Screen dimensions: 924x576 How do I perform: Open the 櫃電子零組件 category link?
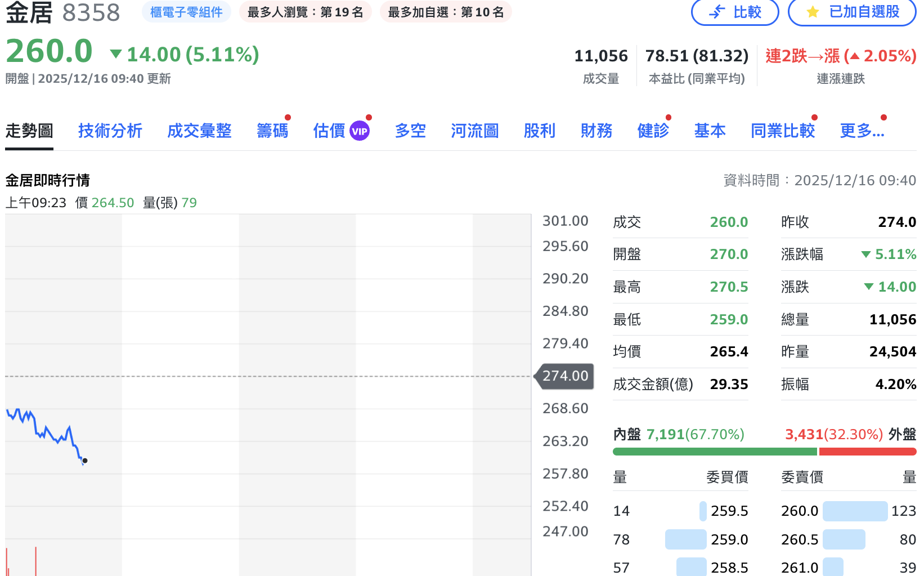coord(186,12)
